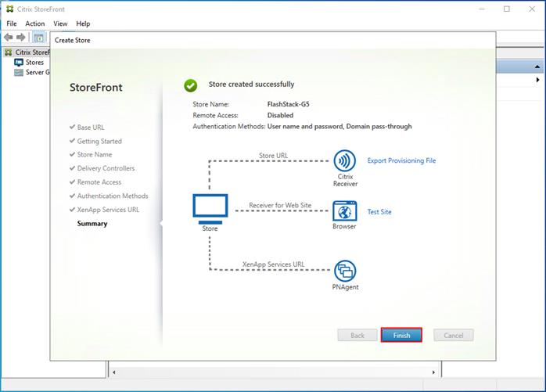Open the Help menu

click(83, 23)
